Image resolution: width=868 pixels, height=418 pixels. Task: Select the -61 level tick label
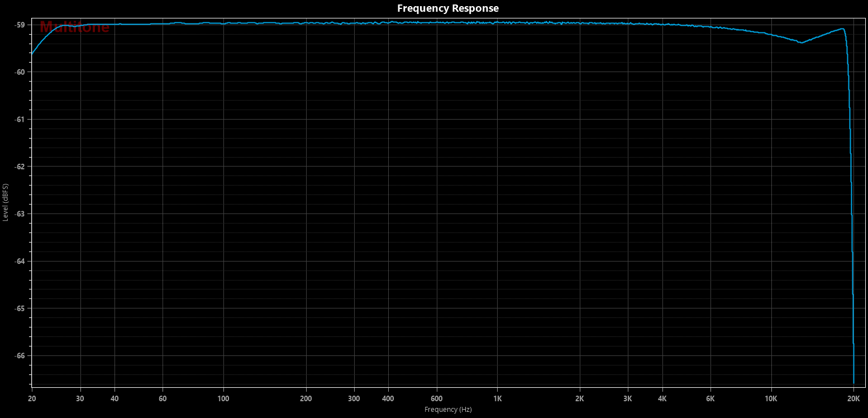click(x=19, y=120)
